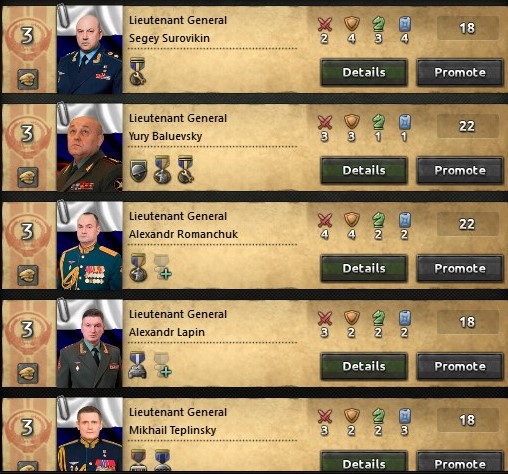Click Yury Baluevsky's helmet shield trait icon
The image size is (508, 474).
click(138, 170)
